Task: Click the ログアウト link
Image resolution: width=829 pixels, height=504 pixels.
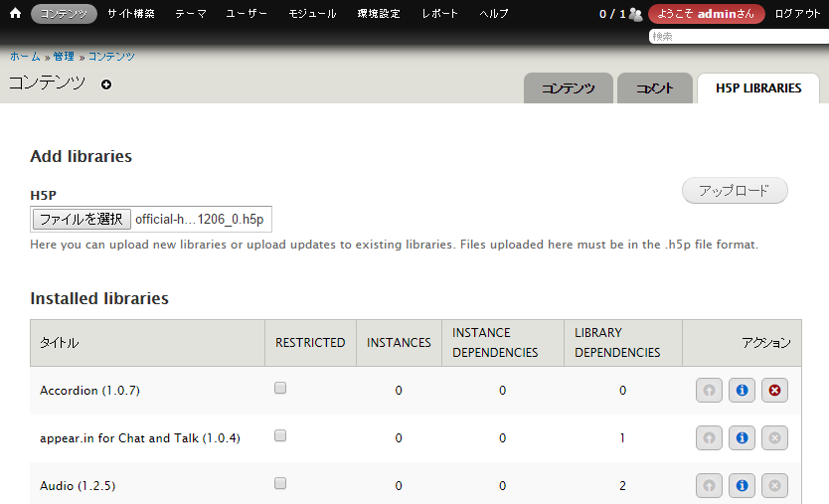Action: (x=797, y=14)
